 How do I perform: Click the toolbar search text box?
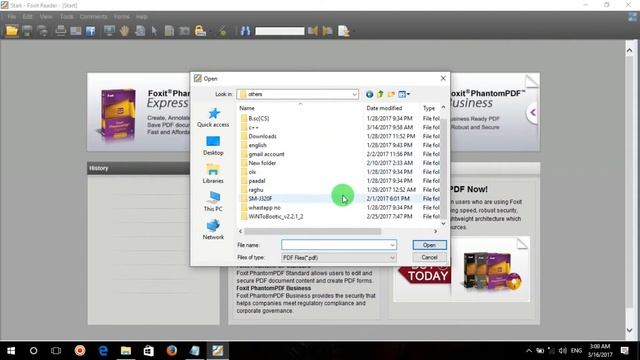(x=280, y=31)
